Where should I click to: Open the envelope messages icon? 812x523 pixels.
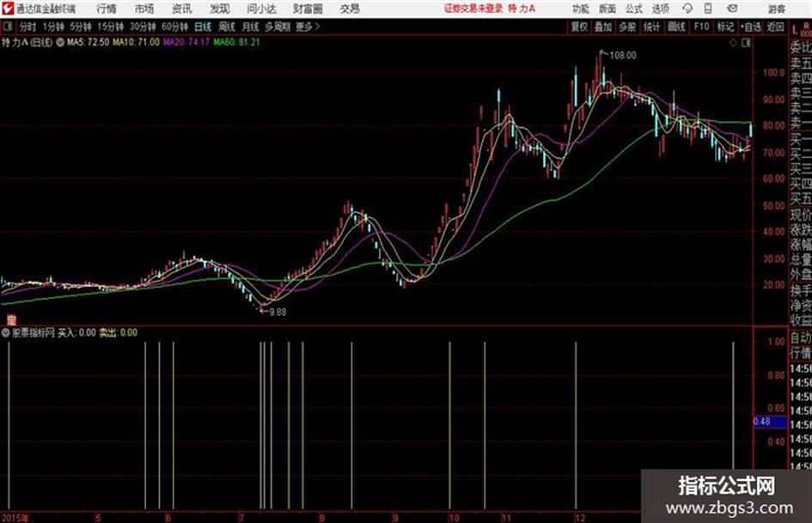tap(732, 9)
